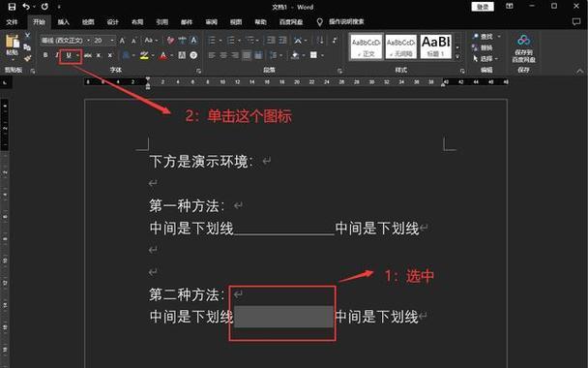Collapse the ribbon with the chevron
Viewport: 588px width, 368px height.
point(580,71)
